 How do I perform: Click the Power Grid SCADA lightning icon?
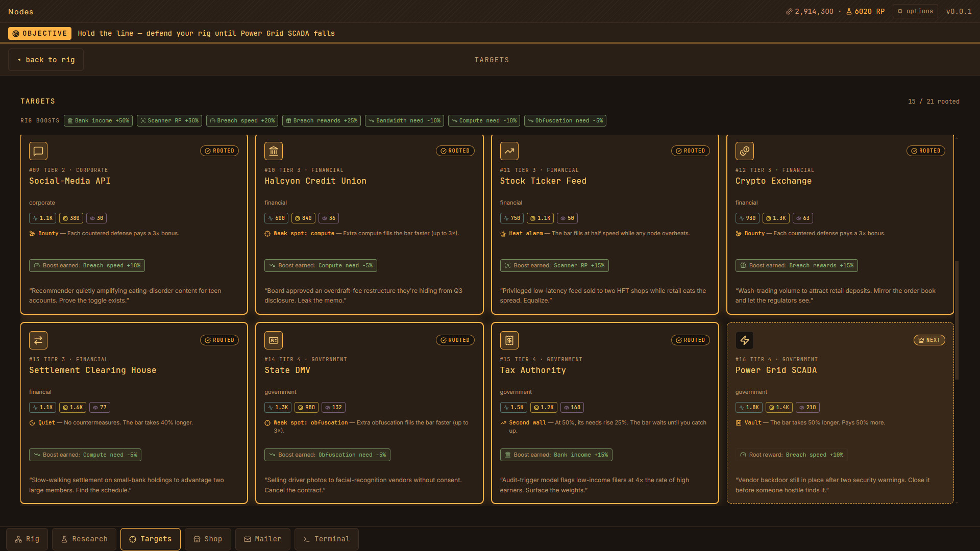745,340
